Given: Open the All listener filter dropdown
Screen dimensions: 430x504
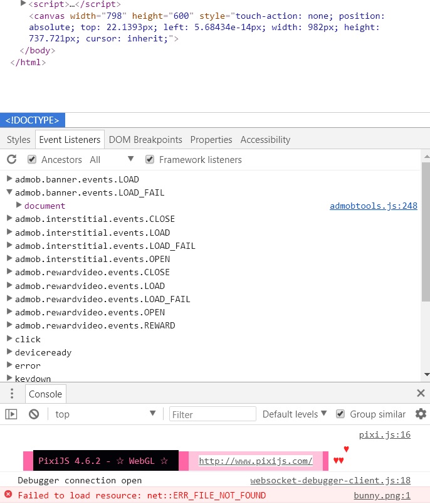Looking at the screenshot, I should click(112, 159).
